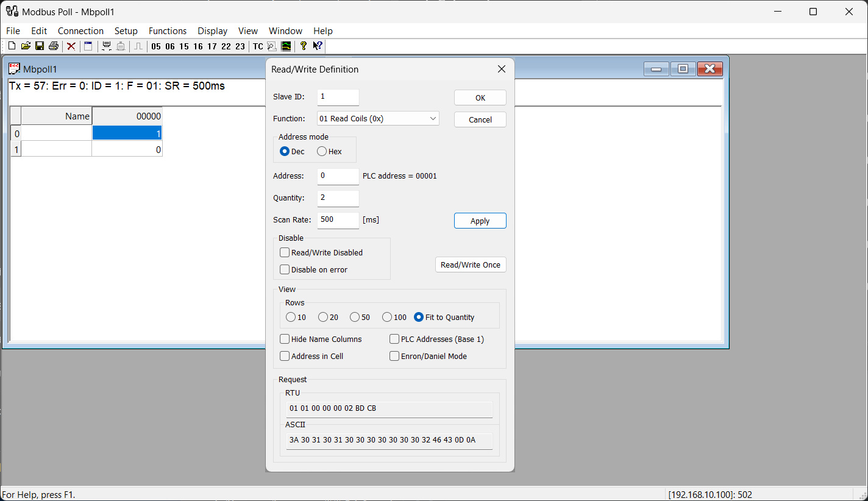Screen dimensions: 868x501
Task: Open the Function dropdown list
Action: point(378,118)
